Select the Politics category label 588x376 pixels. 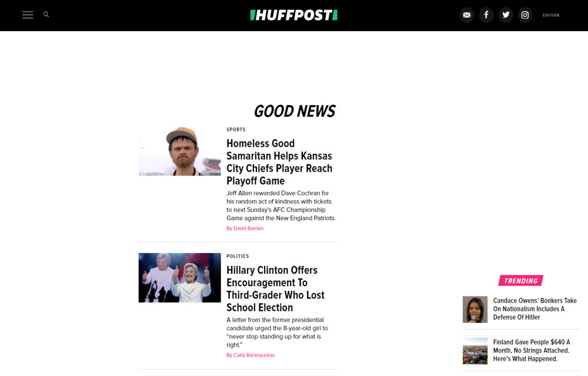(x=238, y=256)
